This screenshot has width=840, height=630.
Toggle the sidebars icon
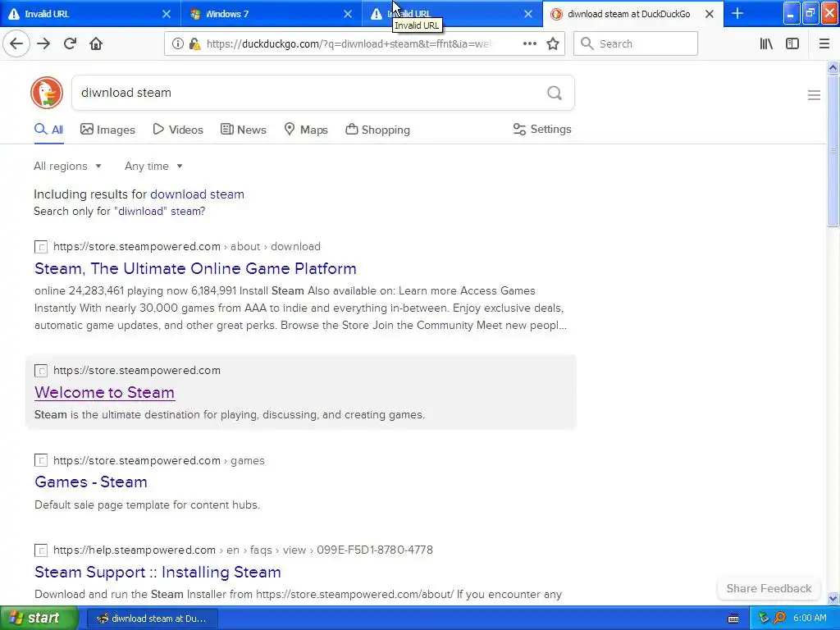tap(792, 43)
